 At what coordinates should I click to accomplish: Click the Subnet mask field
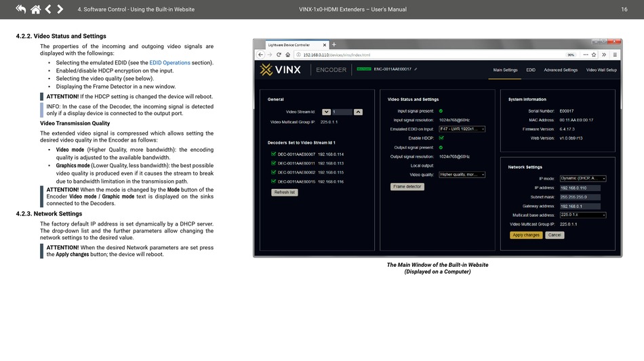click(x=580, y=197)
